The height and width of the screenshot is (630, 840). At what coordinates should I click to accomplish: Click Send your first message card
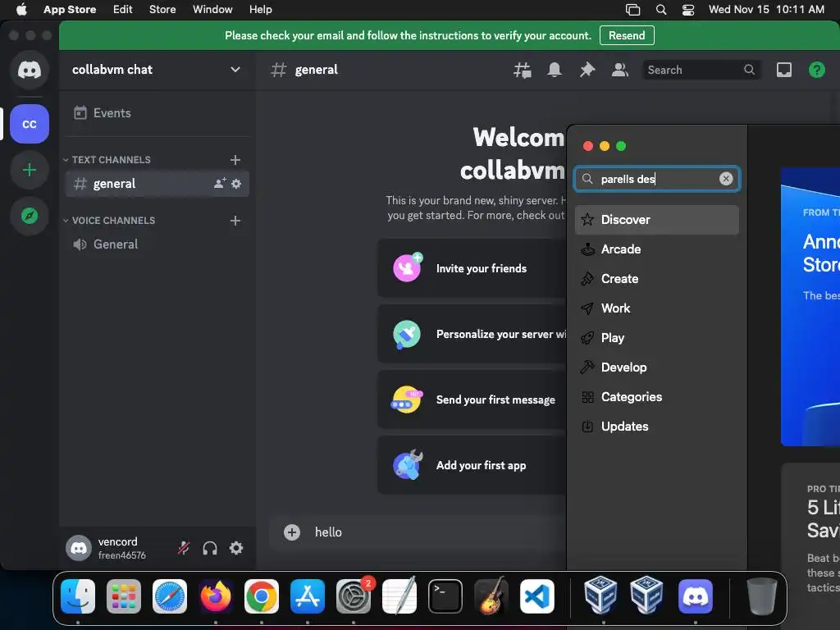tap(472, 399)
